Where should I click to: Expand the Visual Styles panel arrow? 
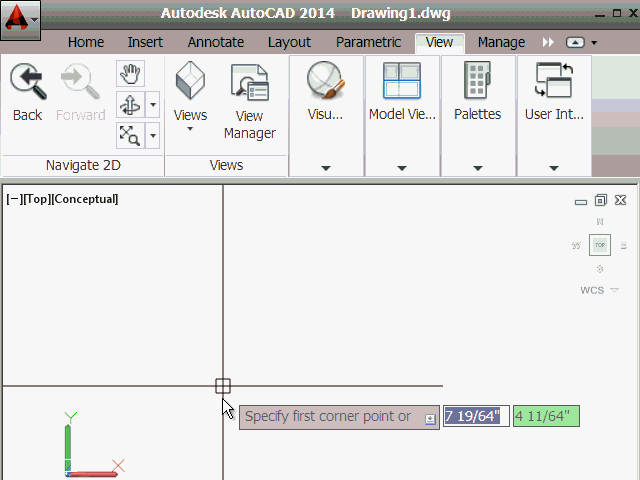pos(326,168)
